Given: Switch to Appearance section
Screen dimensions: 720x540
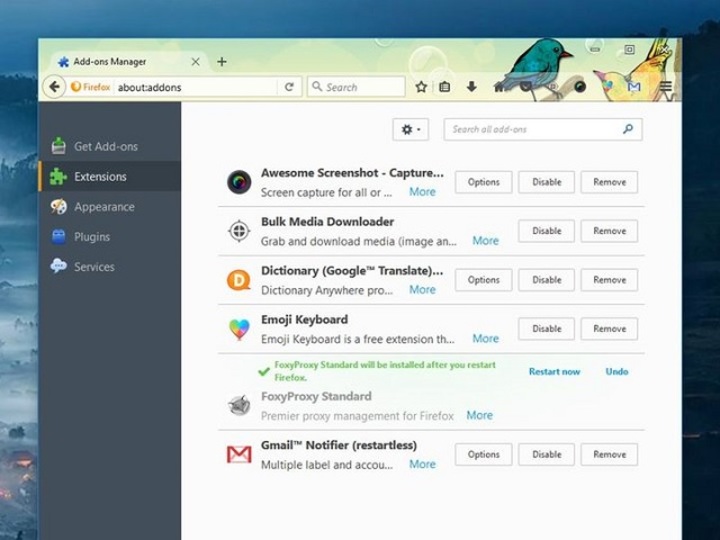Looking at the screenshot, I should click(110, 207).
